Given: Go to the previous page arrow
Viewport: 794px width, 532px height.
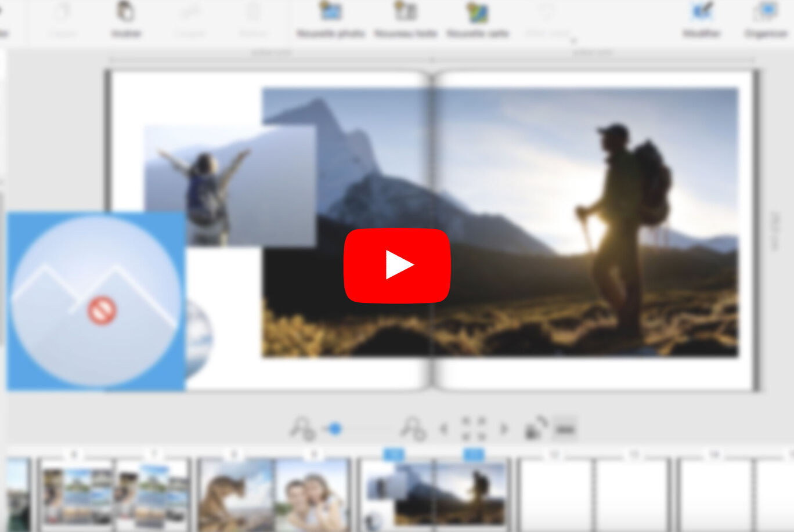Looking at the screenshot, I should pyautogui.click(x=444, y=429).
